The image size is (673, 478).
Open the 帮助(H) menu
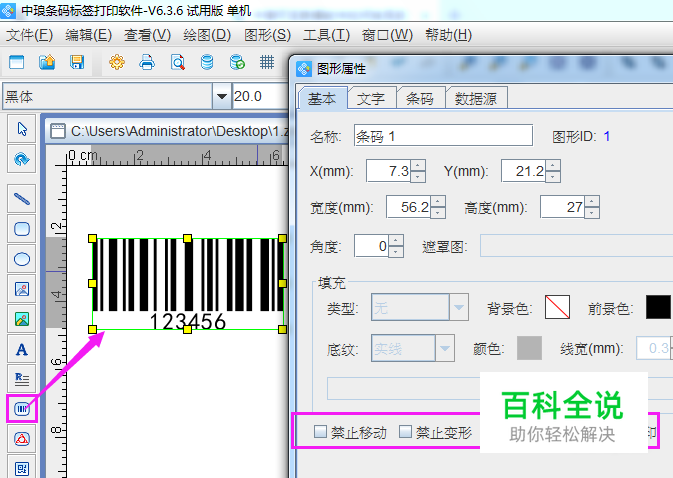[x=449, y=35]
